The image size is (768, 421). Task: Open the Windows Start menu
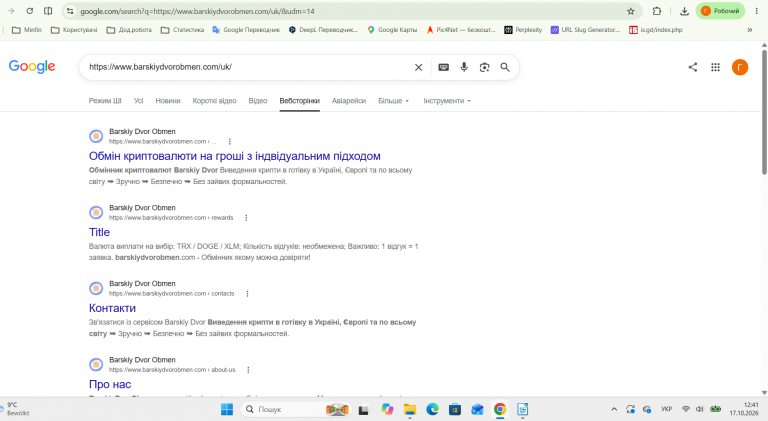pos(227,409)
